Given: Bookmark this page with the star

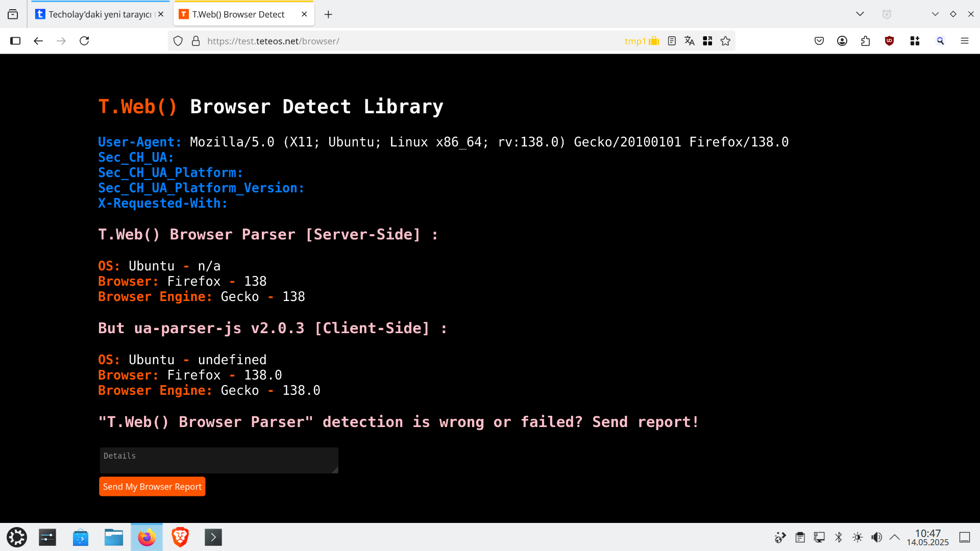Looking at the screenshot, I should [725, 41].
